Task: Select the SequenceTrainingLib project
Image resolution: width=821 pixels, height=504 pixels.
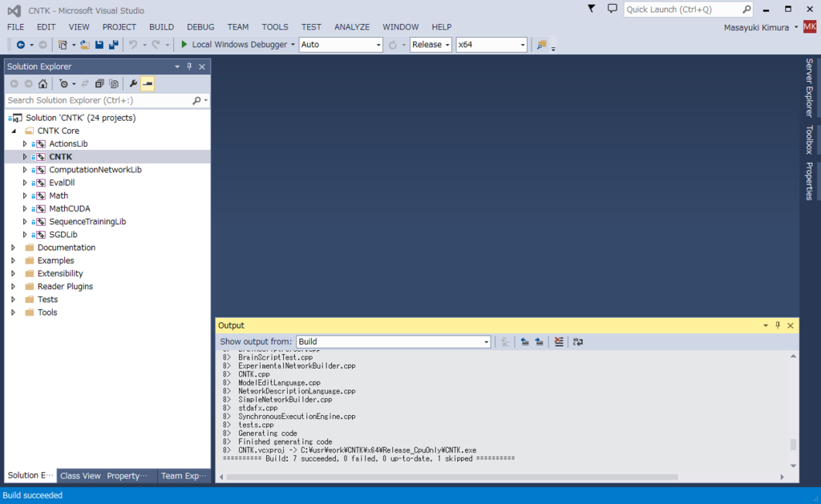Action: [87, 221]
